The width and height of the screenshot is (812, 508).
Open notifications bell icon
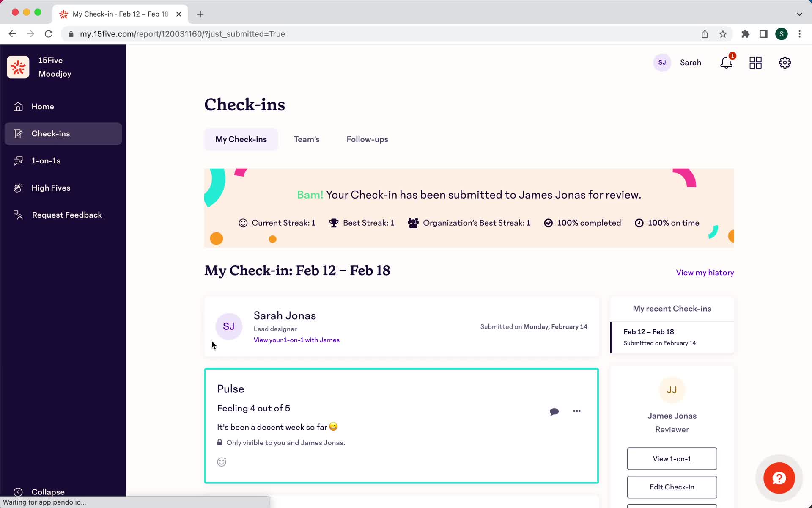point(727,63)
